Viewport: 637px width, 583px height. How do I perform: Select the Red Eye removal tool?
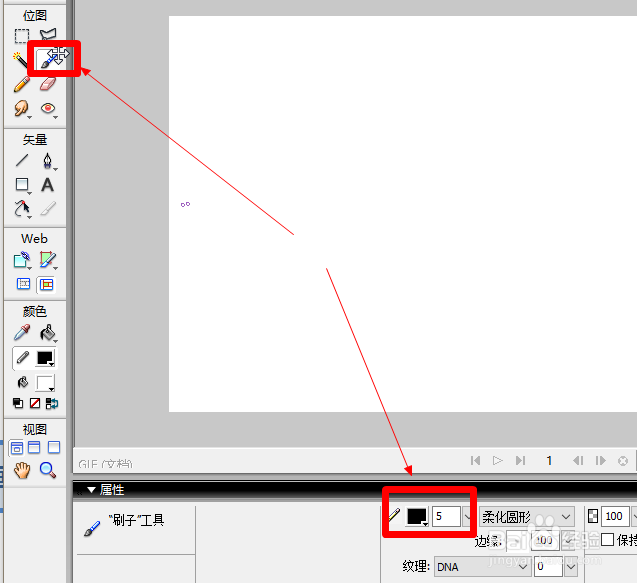click(48, 108)
